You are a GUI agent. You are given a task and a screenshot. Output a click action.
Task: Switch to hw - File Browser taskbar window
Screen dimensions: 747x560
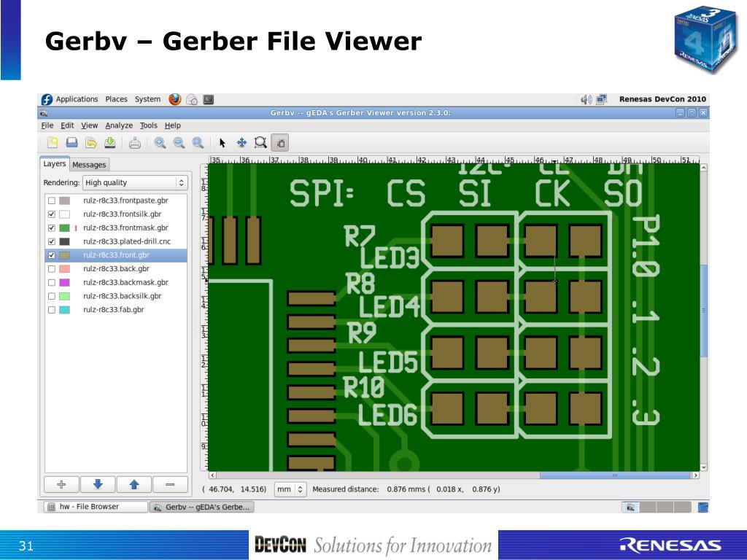point(96,507)
